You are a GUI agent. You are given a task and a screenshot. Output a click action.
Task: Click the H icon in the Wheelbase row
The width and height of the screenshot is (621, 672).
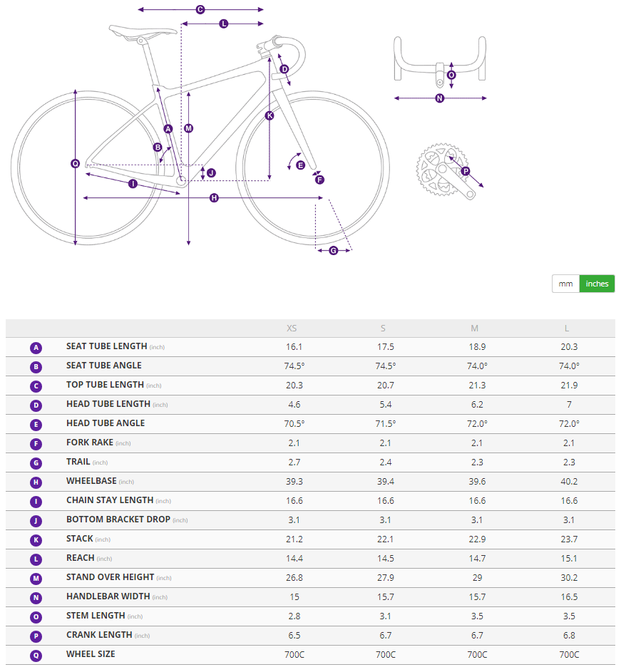(x=36, y=482)
